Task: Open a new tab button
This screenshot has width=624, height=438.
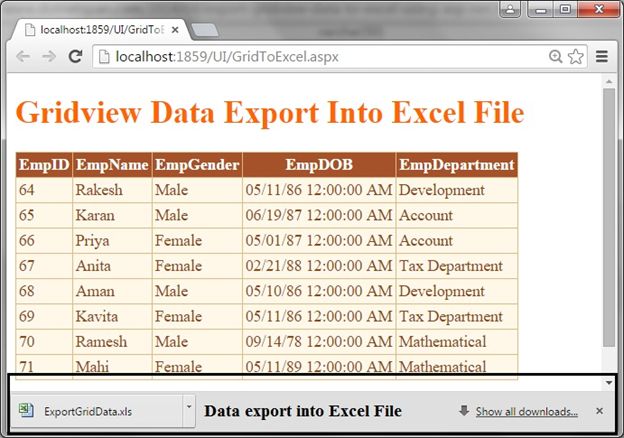Action: tap(205, 30)
